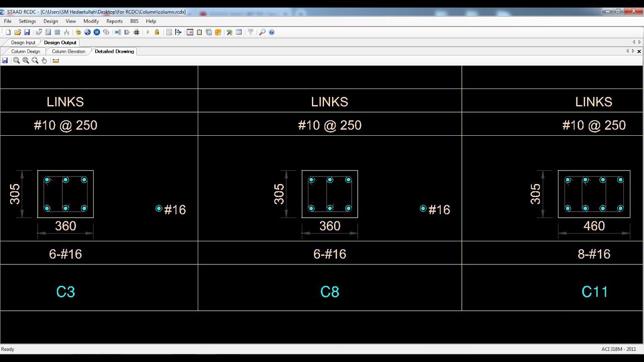Image resolution: width=644 pixels, height=362 pixels.
Task: Click the yellow padlock icon
Action: tap(157, 32)
